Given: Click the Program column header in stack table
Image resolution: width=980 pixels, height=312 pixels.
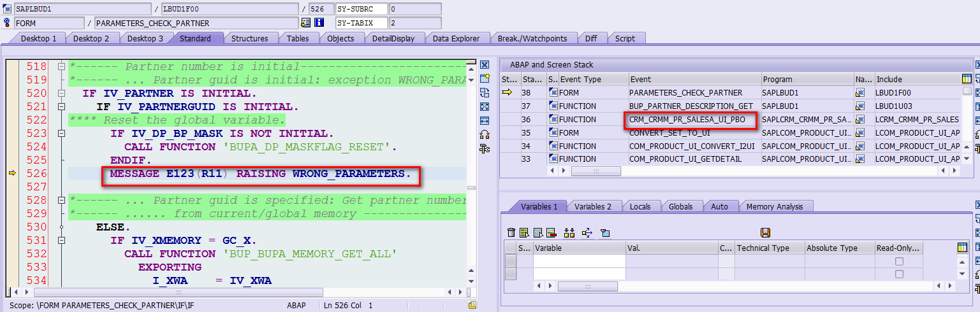Looking at the screenshot, I should (807, 80).
